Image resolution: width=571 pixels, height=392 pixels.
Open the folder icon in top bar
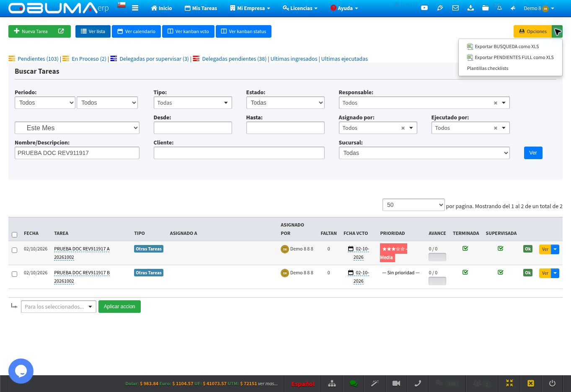click(x=485, y=8)
